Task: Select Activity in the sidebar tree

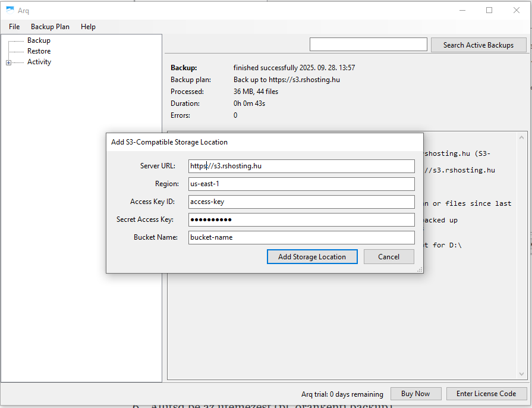Action: (39, 62)
